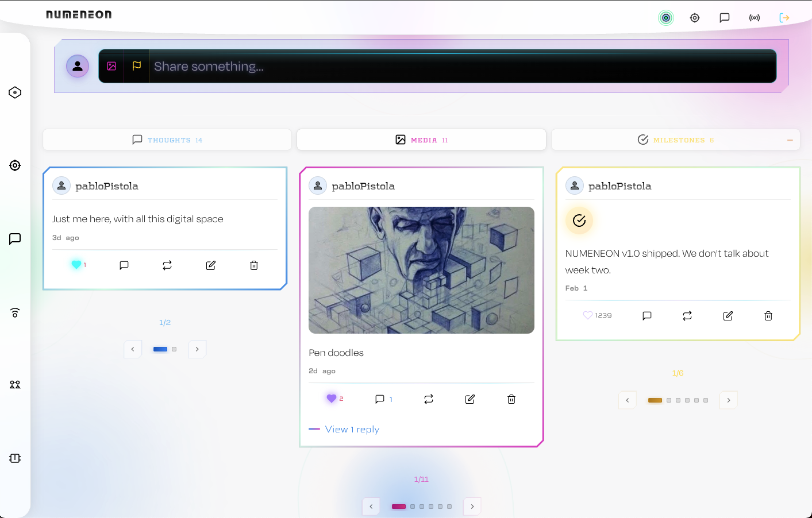Unlike the Pen doodles media post
Image resolution: width=812 pixels, height=518 pixels.
point(332,399)
